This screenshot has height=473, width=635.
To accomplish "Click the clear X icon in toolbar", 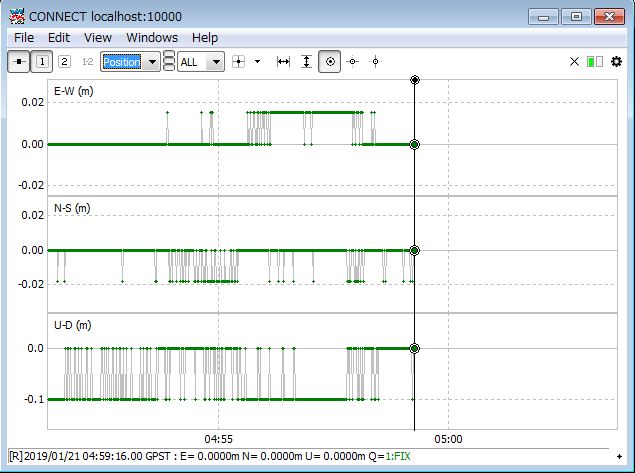I will pos(574,62).
